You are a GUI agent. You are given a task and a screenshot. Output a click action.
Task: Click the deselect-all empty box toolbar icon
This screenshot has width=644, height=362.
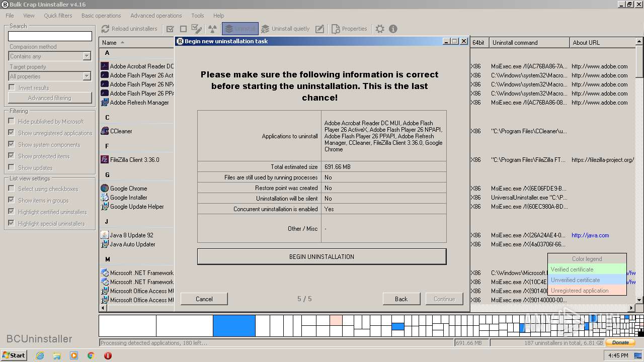pos(183,29)
